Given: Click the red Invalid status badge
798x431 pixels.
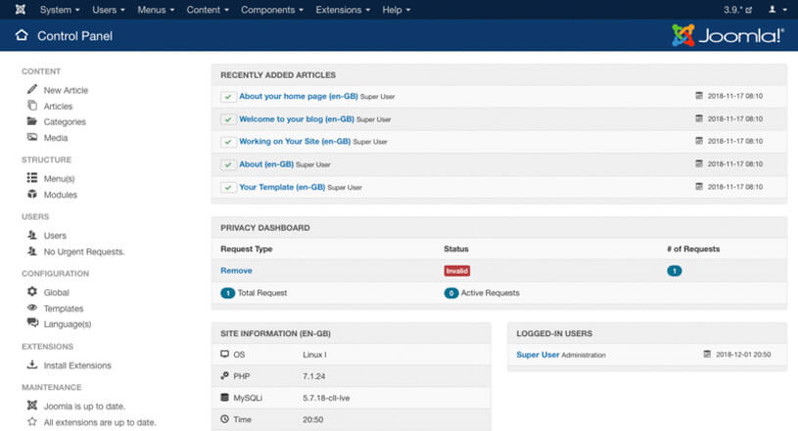Looking at the screenshot, I should click(x=456, y=271).
